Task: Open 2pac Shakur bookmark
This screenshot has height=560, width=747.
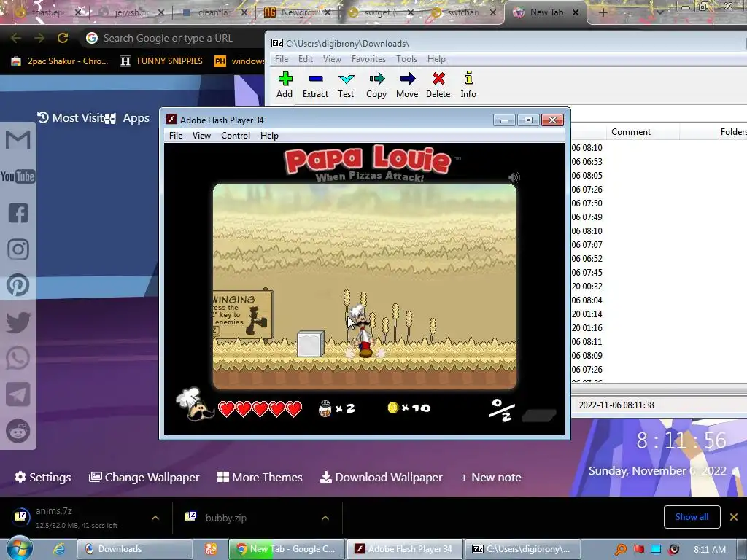Action: click(x=61, y=61)
